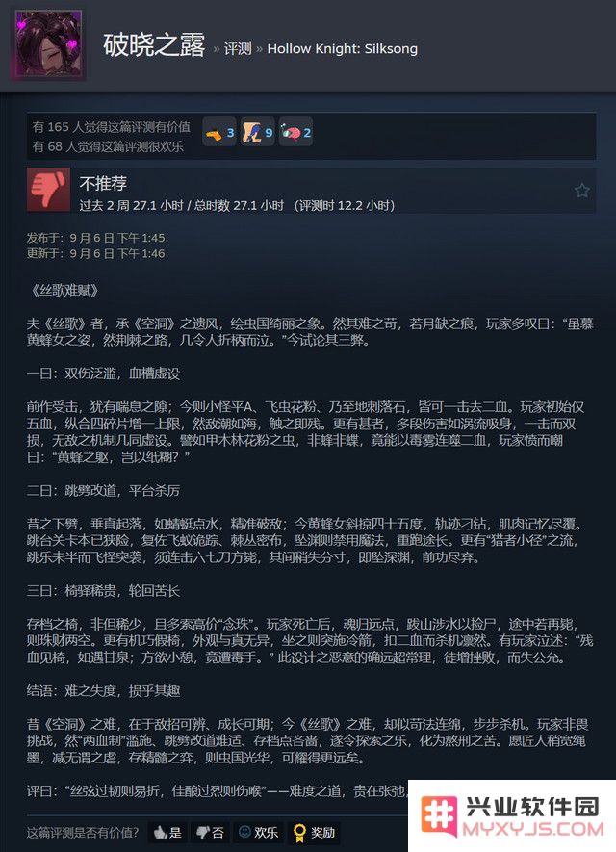Open the reviewer's avatar image
Viewport: 616px width, 852px height.
(49, 44)
